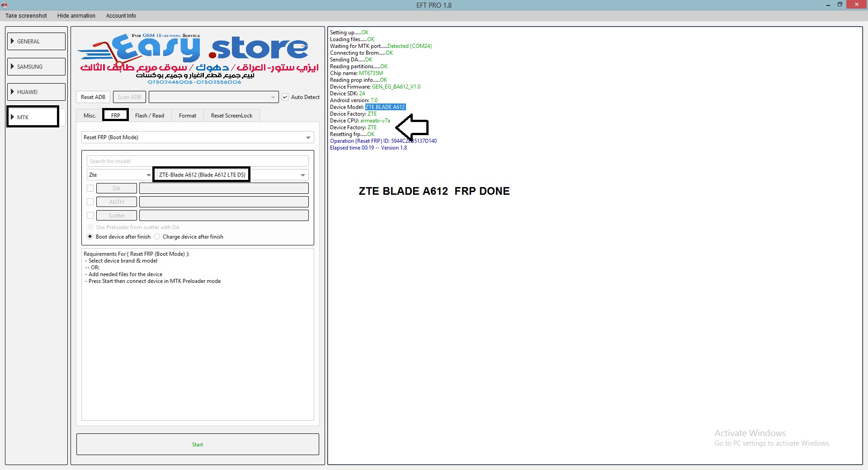Expand the GENERAL section
The height and width of the screenshot is (470, 868).
pos(37,41)
